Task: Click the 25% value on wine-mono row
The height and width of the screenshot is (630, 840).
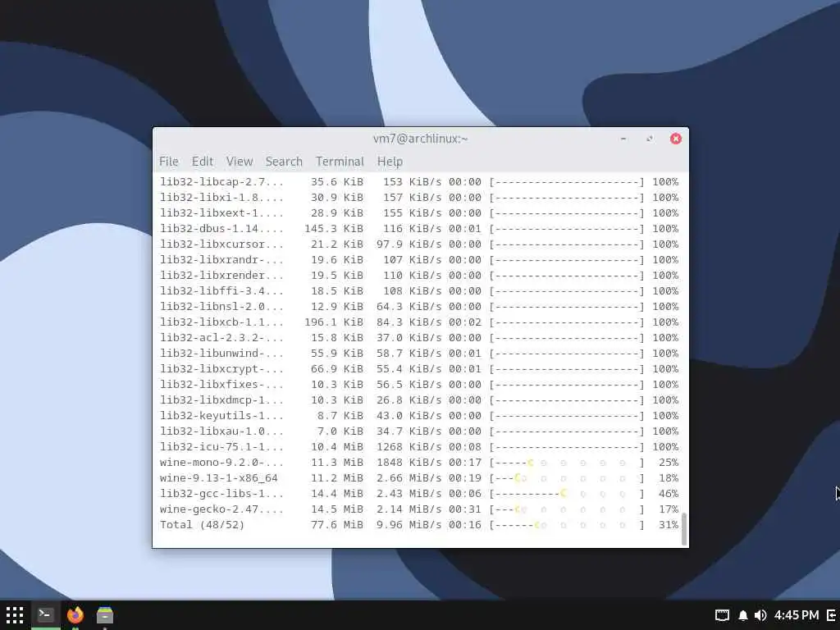Action: (669, 463)
